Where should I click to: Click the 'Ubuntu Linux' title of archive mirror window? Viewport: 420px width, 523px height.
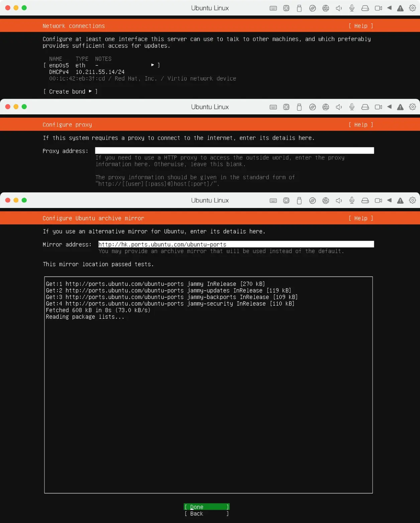[210, 200]
